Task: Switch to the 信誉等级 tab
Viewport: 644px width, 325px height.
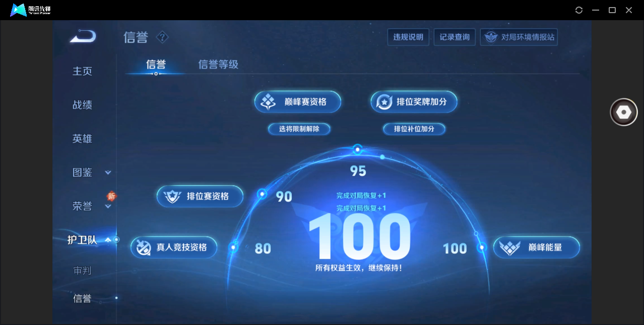Action: point(218,65)
